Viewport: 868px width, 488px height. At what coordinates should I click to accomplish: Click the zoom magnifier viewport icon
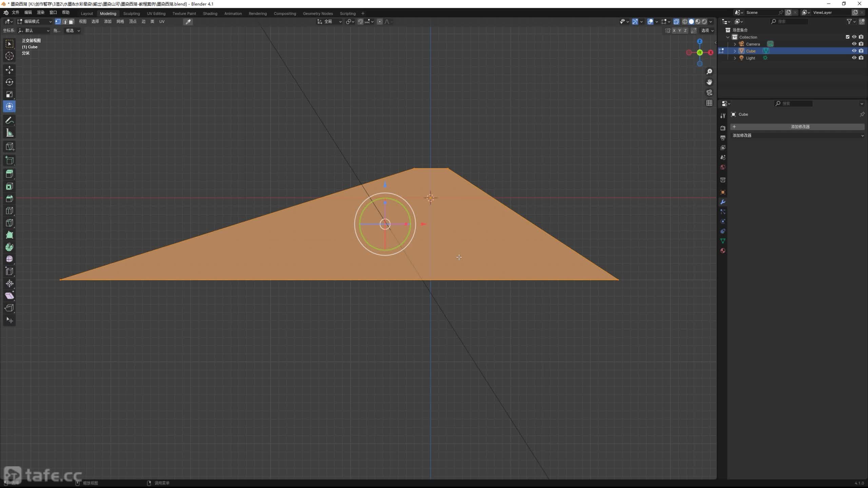coord(709,72)
